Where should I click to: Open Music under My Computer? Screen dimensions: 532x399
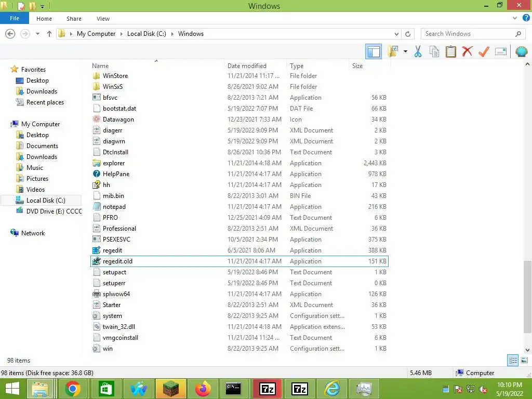[35, 168]
